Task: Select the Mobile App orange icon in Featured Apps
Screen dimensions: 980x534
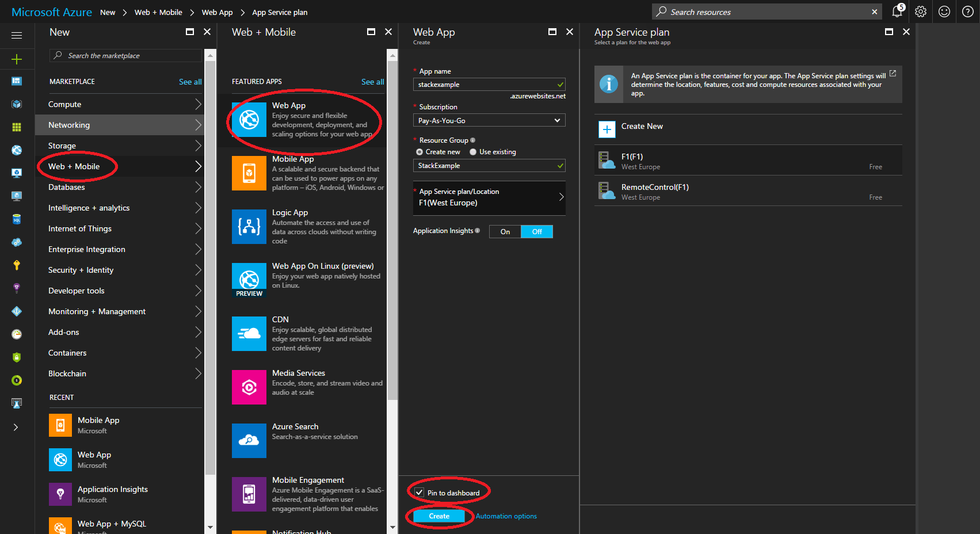Action: (249, 173)
